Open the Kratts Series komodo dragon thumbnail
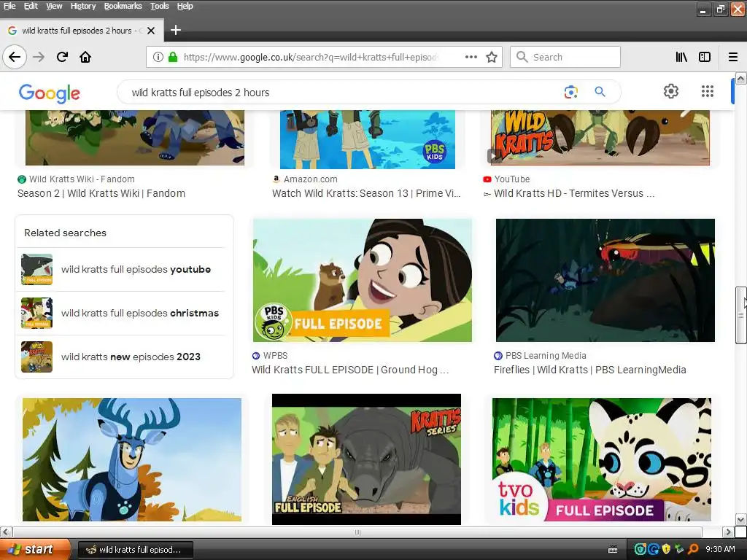Viewport: 747px width, 560px height. 366,459
